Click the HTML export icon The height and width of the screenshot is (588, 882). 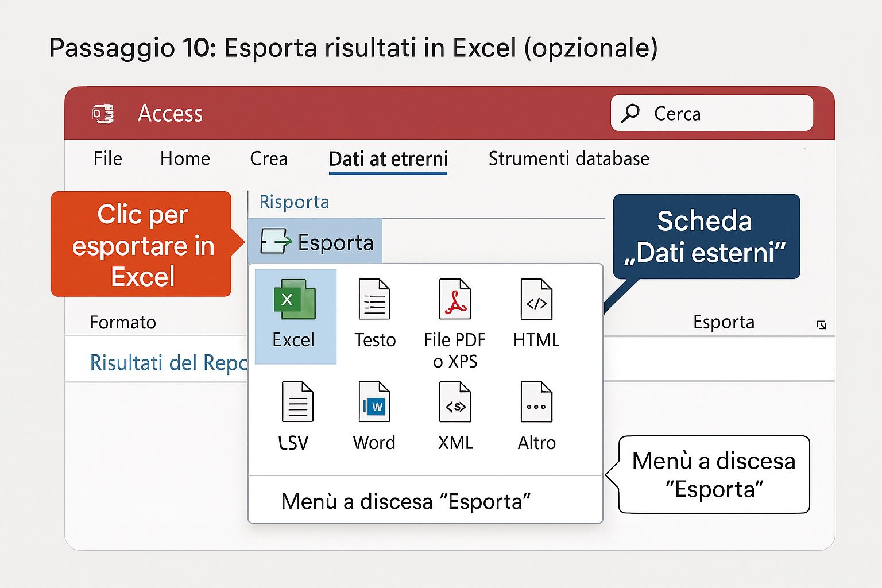(x=536, y=300)
